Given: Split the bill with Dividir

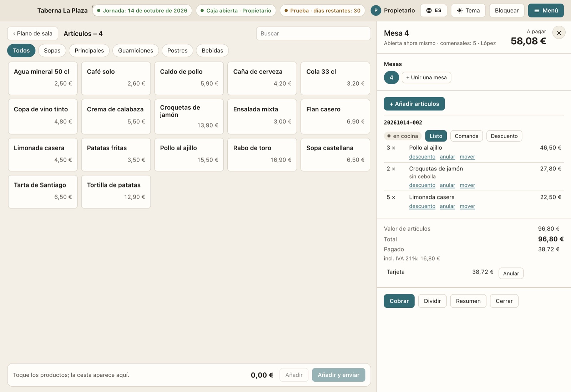Looking at the screenshot, I should click(432, 301).
